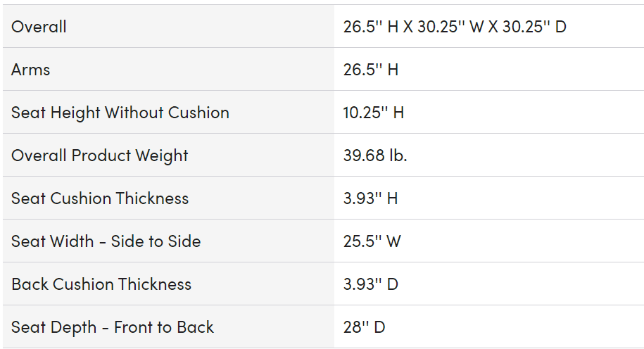Click the Seat Cushion Thickness label
Screen dimensions: 644x349
[100, 198]
